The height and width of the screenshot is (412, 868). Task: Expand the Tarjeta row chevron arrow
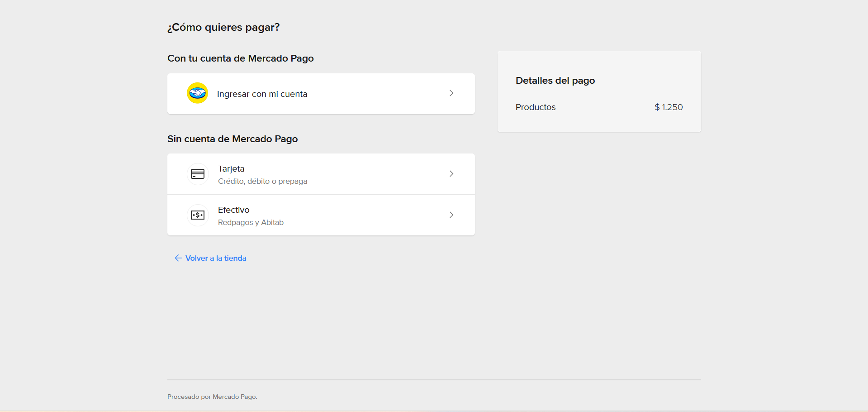pyautogui.click(x=451, y=174)
